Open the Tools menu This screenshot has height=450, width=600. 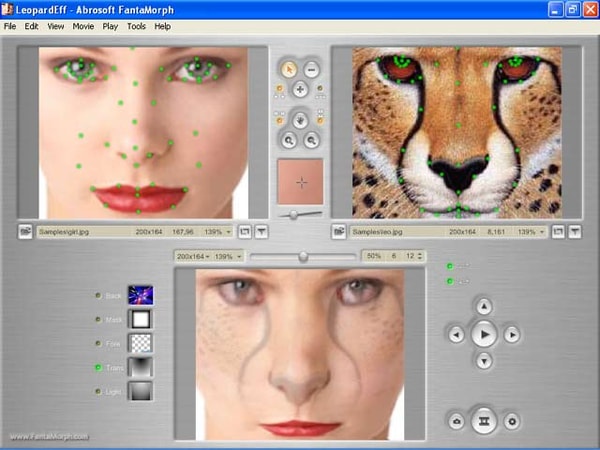pyautogui.click(x=136, y=26)
